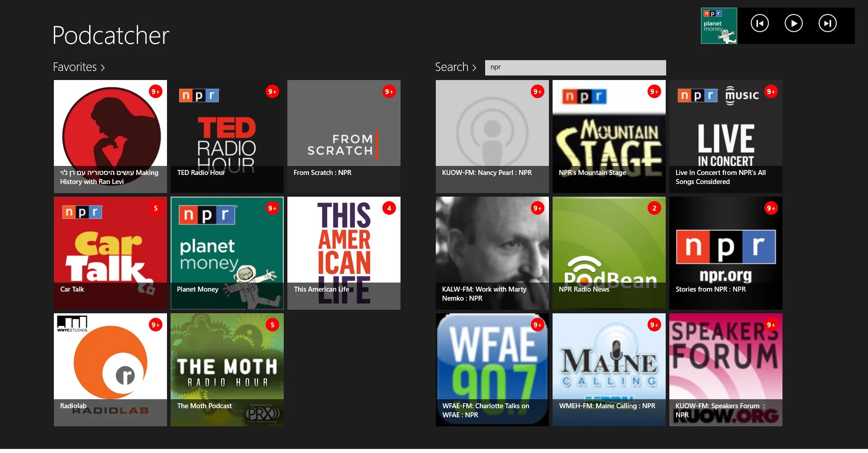Click the 9+ badge on Marty Nemko tile
Screen dimensions: 868x453
coord(538,208)
